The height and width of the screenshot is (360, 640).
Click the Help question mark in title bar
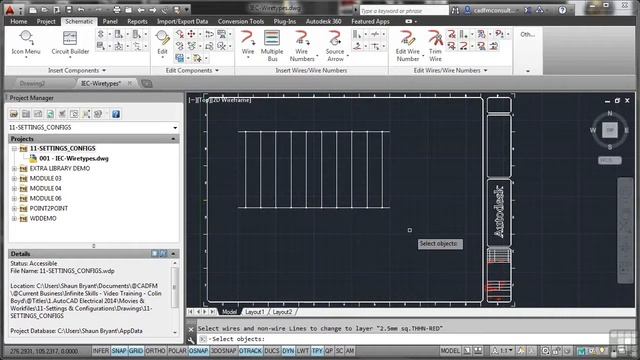pyautogui.click(x=562, y=10)
